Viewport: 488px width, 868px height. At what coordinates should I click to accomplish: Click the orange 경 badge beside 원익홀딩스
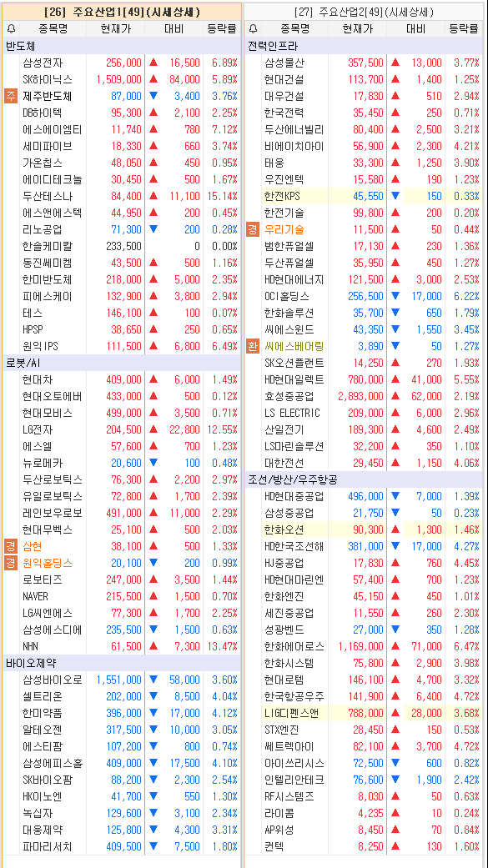coord(11,563)
